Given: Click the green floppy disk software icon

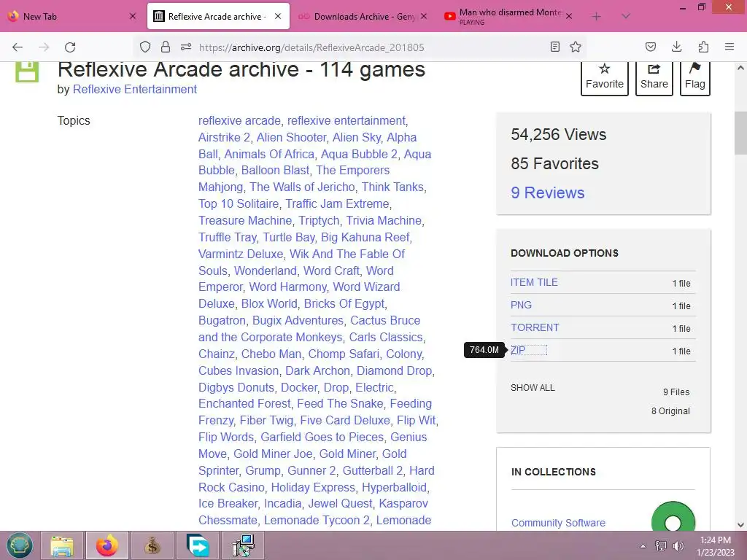Looking at the screenshot, I should 27,72.
